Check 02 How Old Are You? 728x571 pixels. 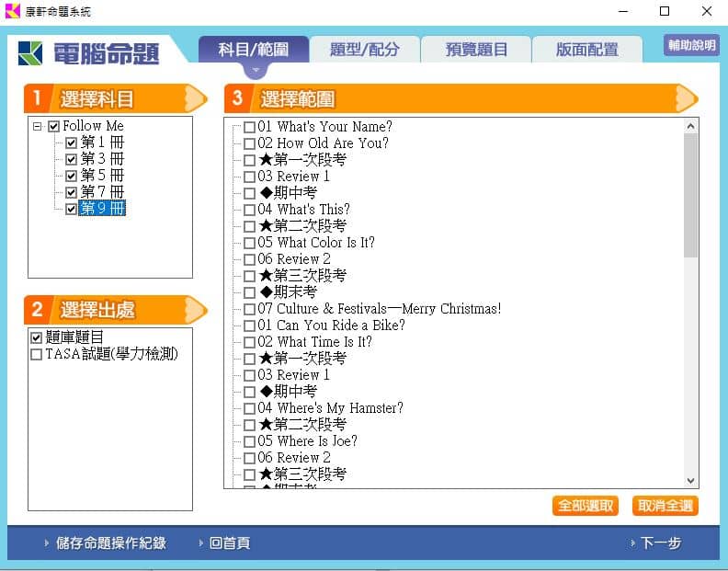(x=249, y=143)
